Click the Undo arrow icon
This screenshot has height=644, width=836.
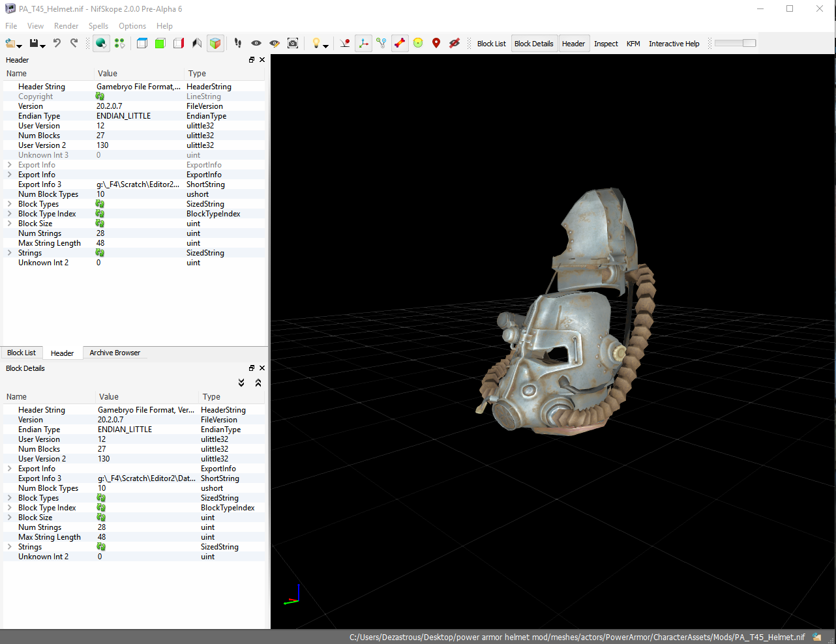point(57,43)
